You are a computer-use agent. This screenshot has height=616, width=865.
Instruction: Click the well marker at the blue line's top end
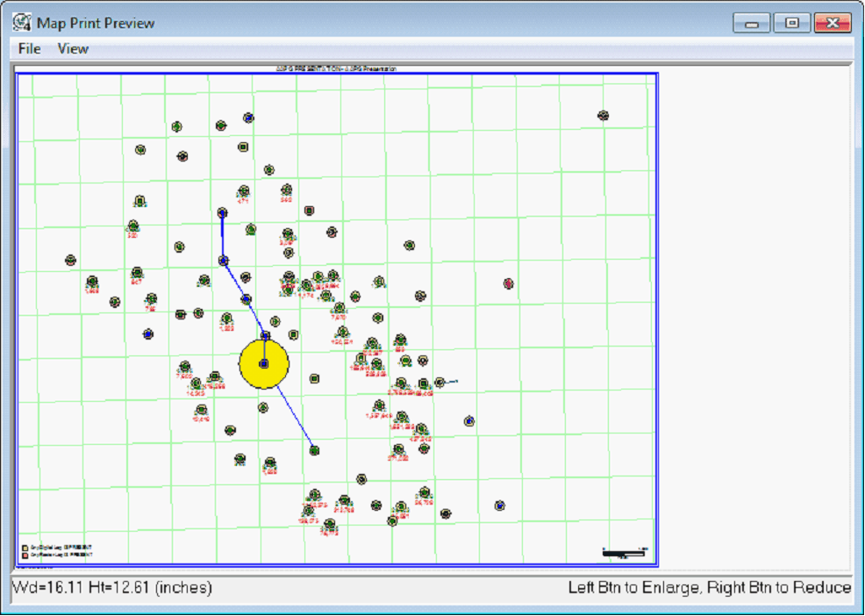click(x=222, y=212)
